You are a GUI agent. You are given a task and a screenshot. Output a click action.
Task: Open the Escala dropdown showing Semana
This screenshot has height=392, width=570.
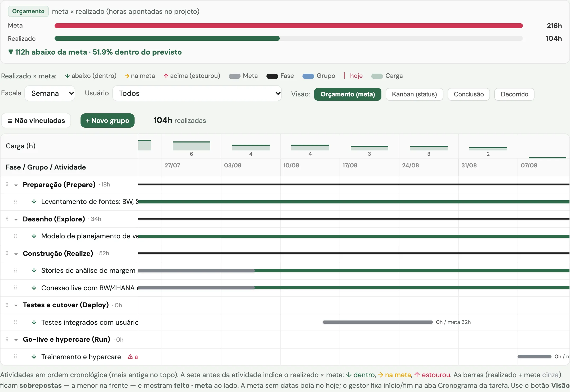50,93
